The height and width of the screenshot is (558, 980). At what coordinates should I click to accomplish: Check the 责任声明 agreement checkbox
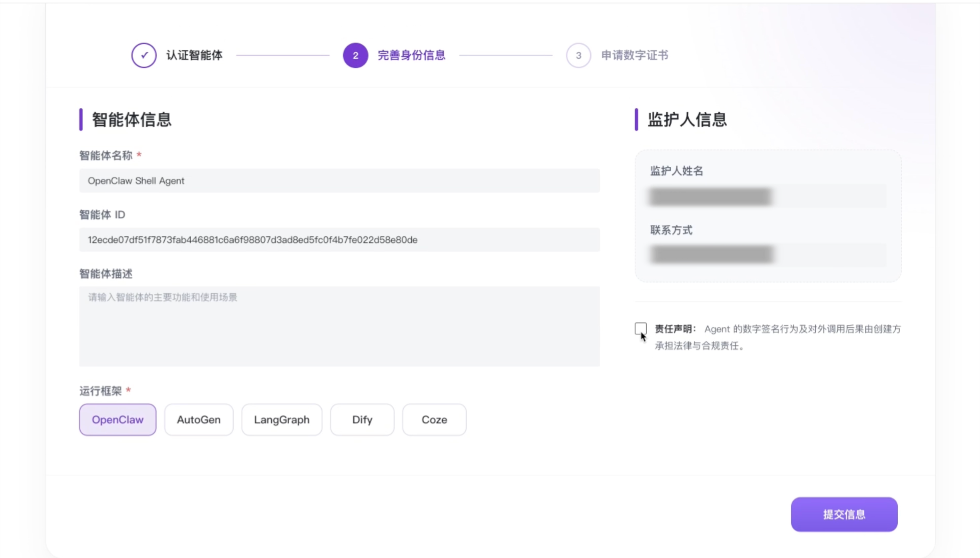(641, 329)
